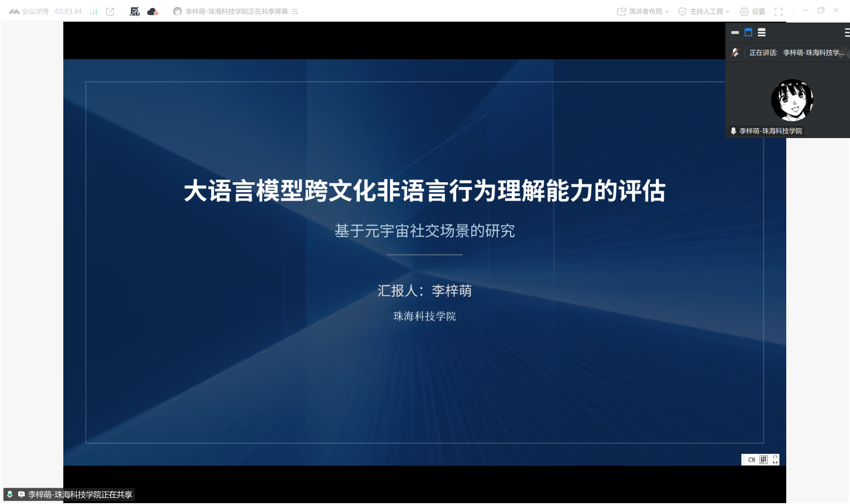This screenshot has width=850, height=504.
Task: Toggle the 拼 pinyin input mode
Action: point(763,460)
